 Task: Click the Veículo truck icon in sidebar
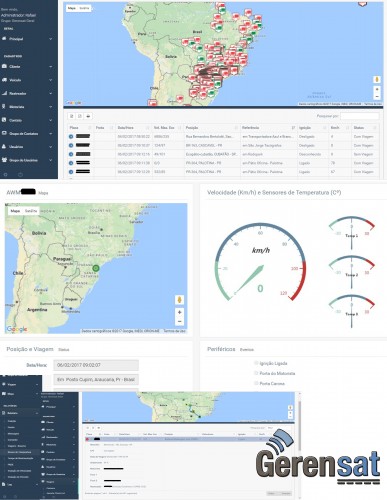pos(4,80)
